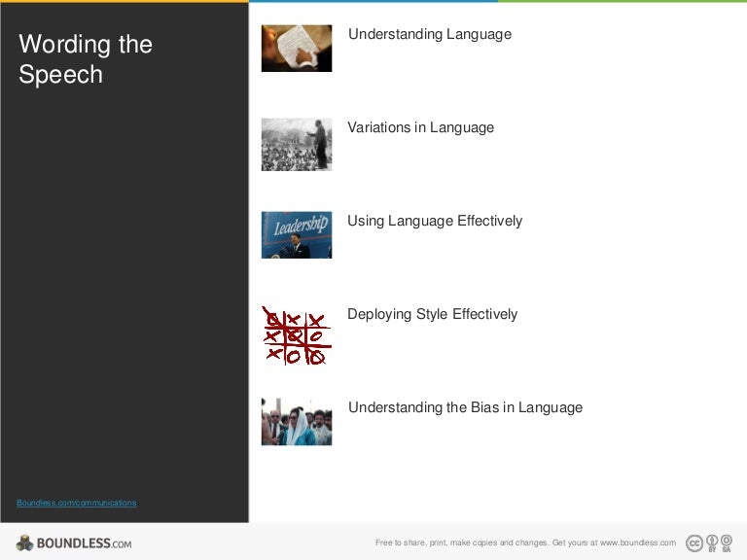The height and width of the screenshot is (560, 747).
Task: Click the Wording the Speech title
Action: [86, 59]
